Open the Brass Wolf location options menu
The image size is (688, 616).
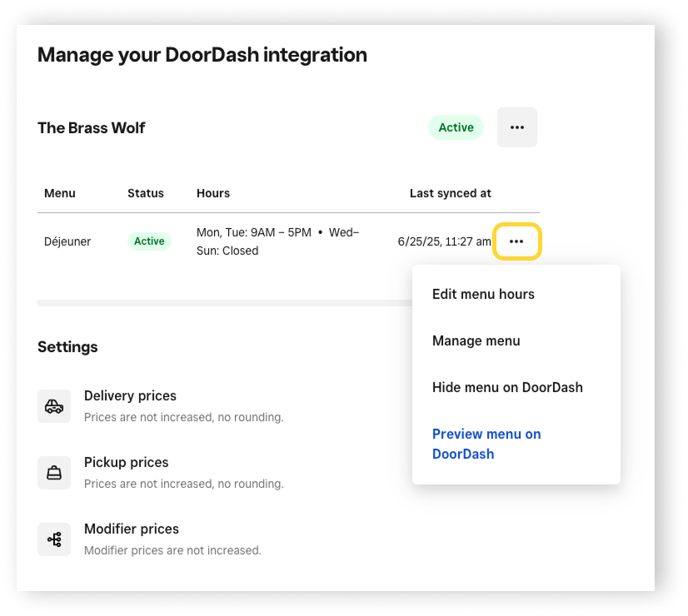pos(517,127)
